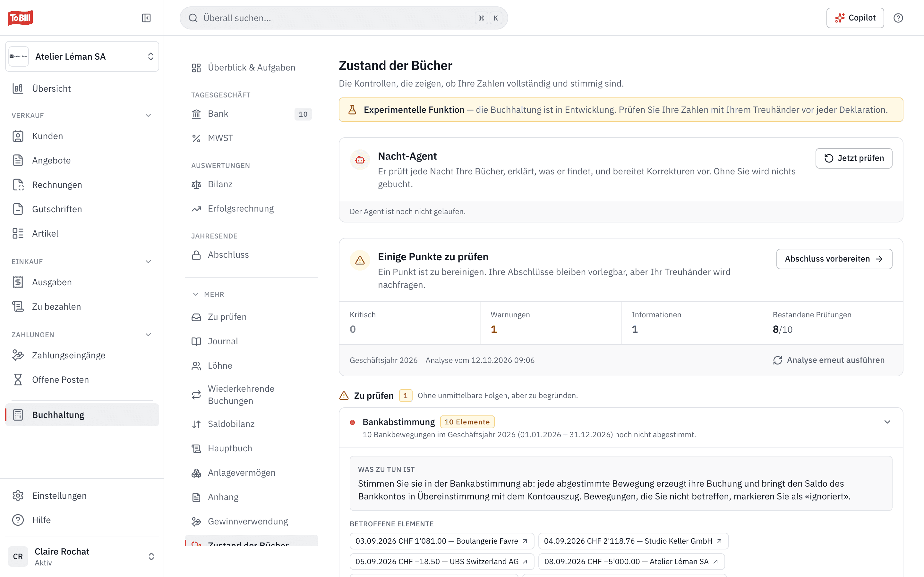Open the MWST percent section
The height and width of the screenshot is (577, 924).
[252, 138]
